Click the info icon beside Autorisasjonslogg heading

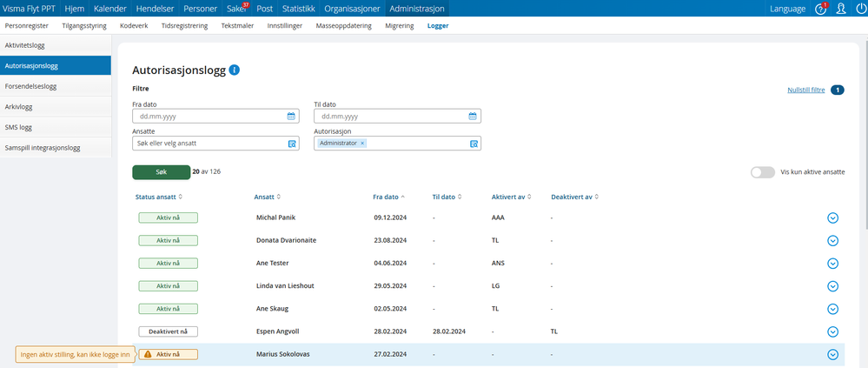point(235,70)
